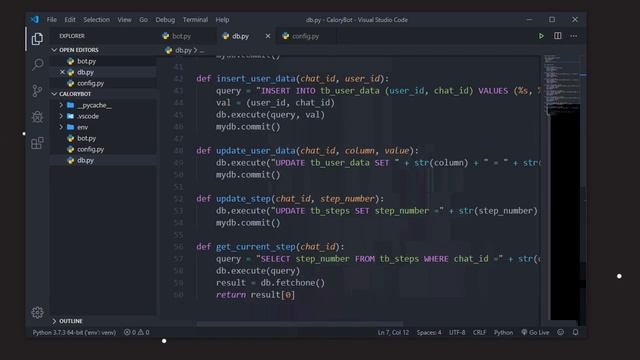
Task: Open the View menu
Action: 124,20
